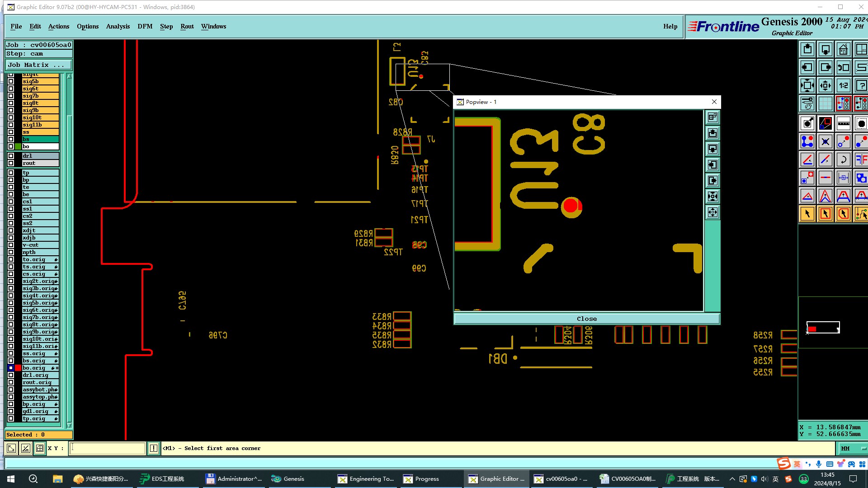Click the context help question-mark icon
The image size is (868, 488).
(861, 85)
